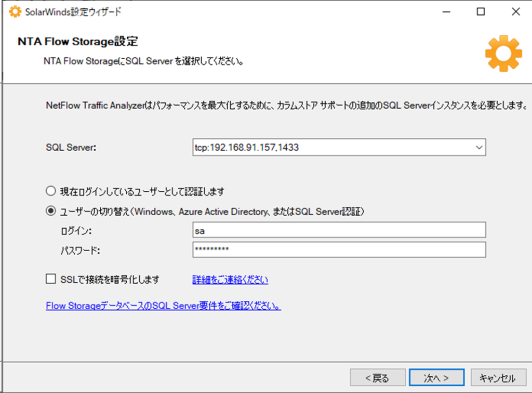This screenshot has height=393, width=532.
Task: Click the パスワード: label
Action: 80,251
